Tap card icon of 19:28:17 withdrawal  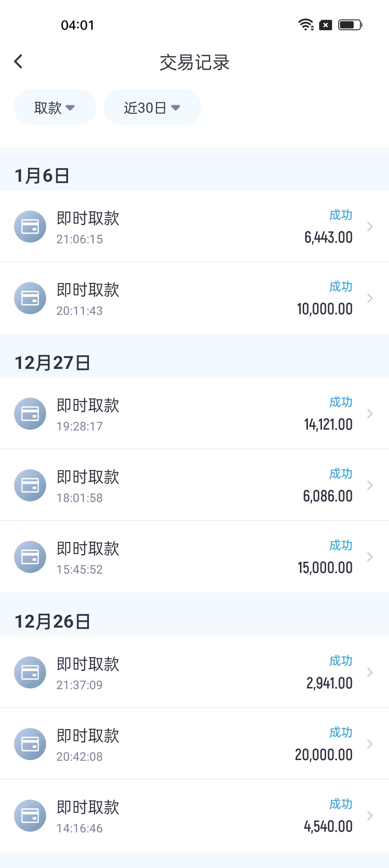point(30,413)
